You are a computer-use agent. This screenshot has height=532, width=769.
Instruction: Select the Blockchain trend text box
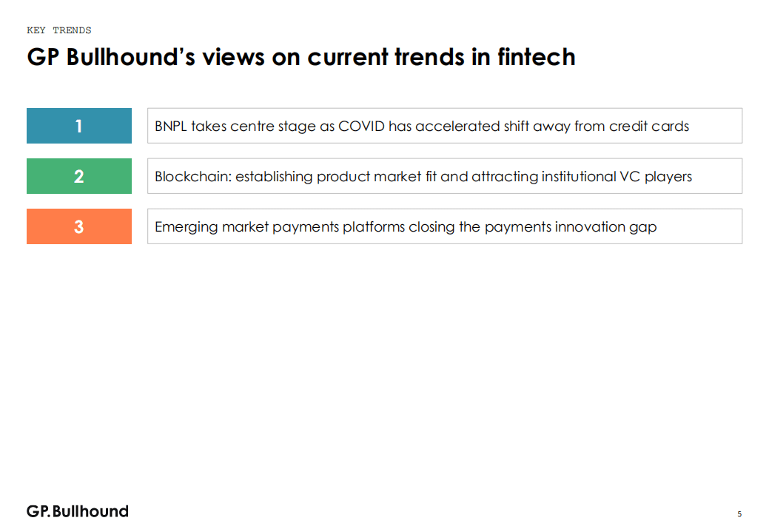point(444,176)
